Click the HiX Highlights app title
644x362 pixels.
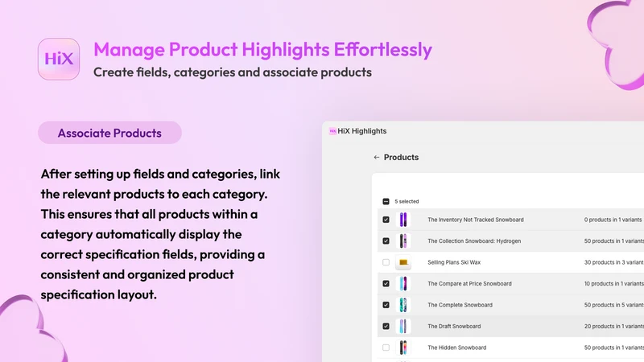click(x=361, y=131)
